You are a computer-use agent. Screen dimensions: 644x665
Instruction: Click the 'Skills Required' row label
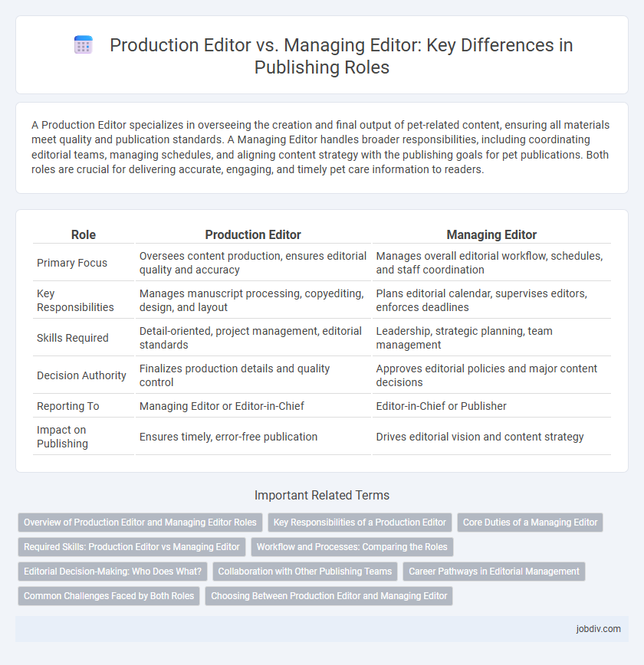click(x=73, y=338)
